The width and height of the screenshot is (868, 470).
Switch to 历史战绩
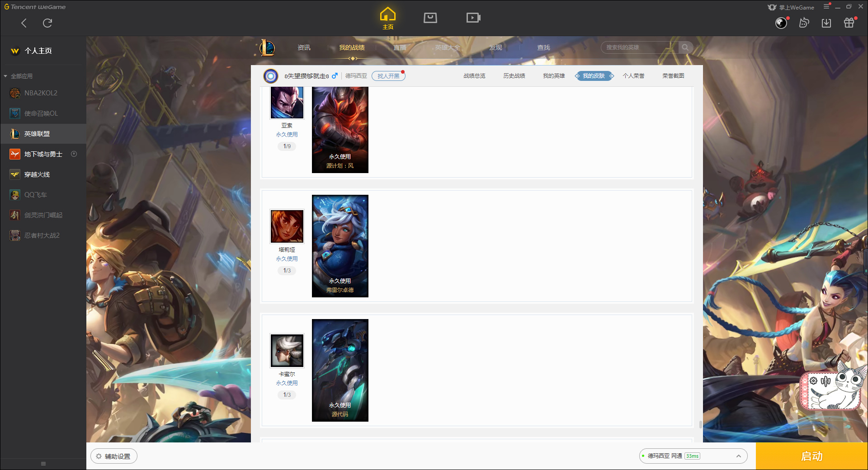pyautogui.click(x=514, y=76)
